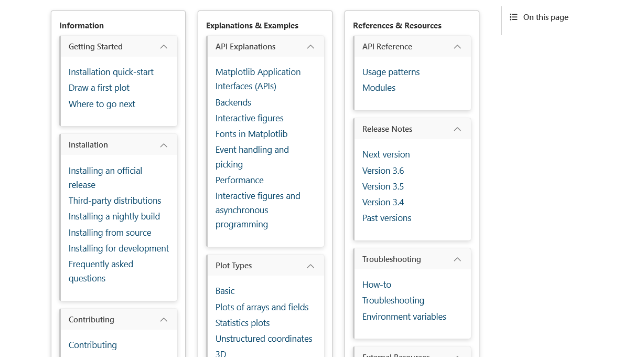The width and height of the screenshot is (644, 357).
Task: Open the Installing for development link
Action: (119, 248)
